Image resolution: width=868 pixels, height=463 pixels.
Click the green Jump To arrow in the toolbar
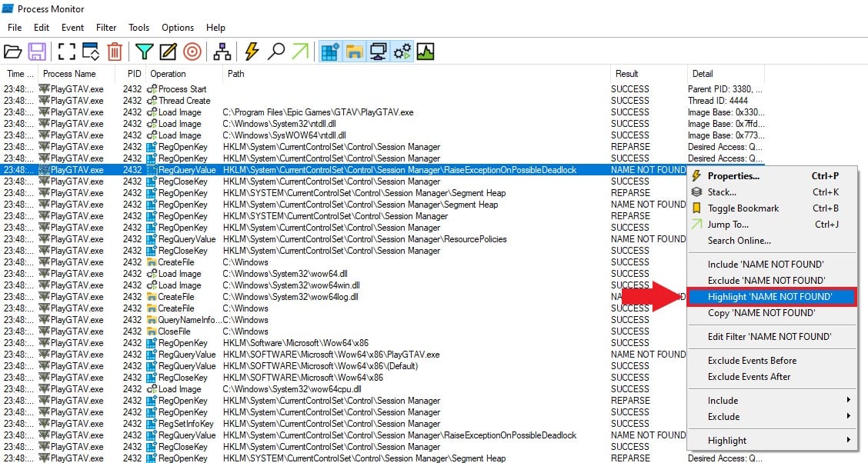[x=300, y=52]
